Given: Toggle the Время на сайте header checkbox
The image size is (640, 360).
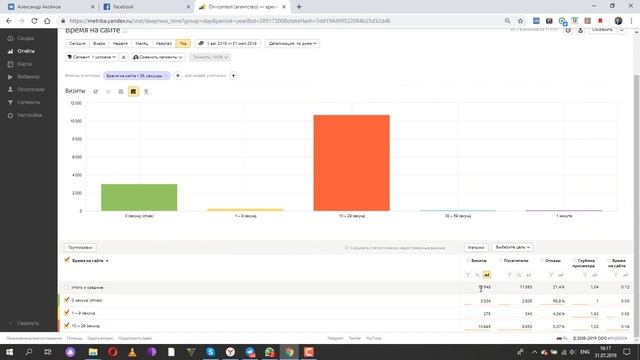Looking at the screenshot, I should (x=67, y=260).
